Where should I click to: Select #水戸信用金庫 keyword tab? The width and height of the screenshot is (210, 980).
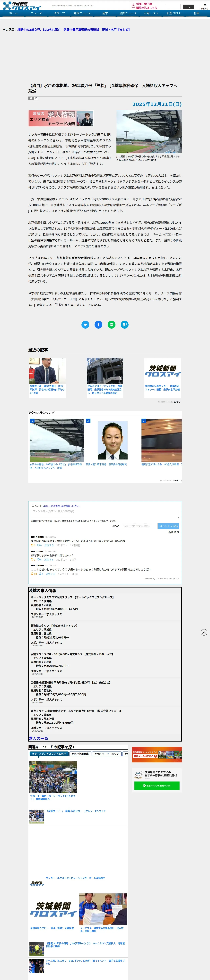pyautogui.click(x=80, y=754)
